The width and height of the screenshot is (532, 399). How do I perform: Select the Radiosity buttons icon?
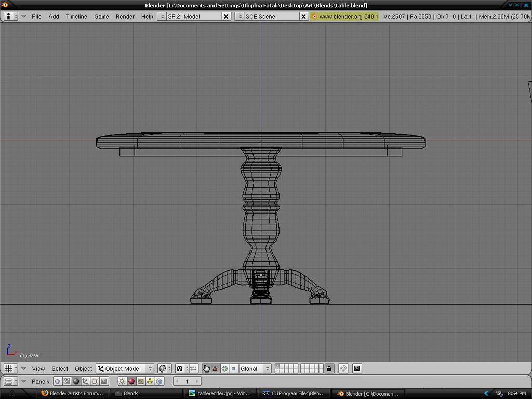coord(150,382)
